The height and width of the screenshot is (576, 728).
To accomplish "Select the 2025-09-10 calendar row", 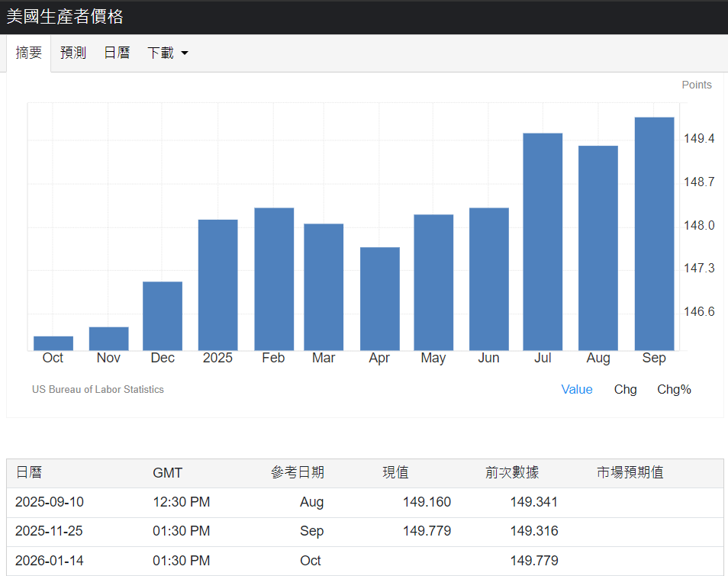I will pos(50,502).
